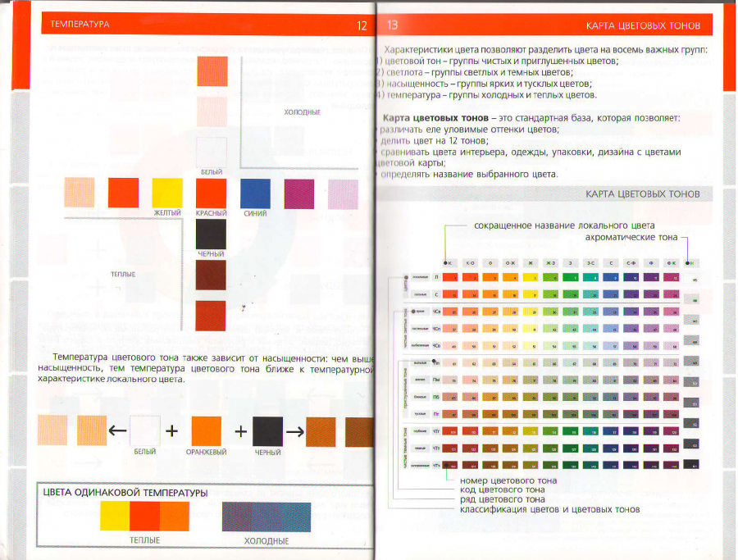The width and height of the screenshot is (738, 560).
Task: Click the white swatch in the orange mixing row
Action: [x=145, y=430]
